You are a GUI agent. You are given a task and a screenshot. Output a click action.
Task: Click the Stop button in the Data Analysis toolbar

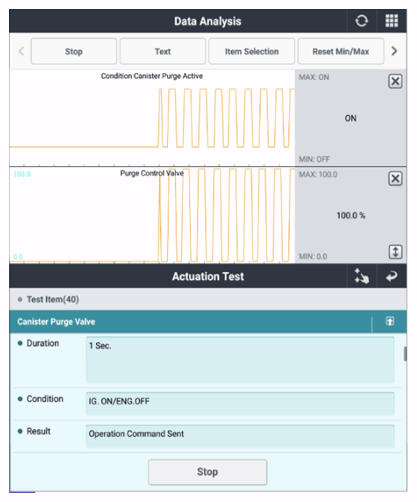74,51
